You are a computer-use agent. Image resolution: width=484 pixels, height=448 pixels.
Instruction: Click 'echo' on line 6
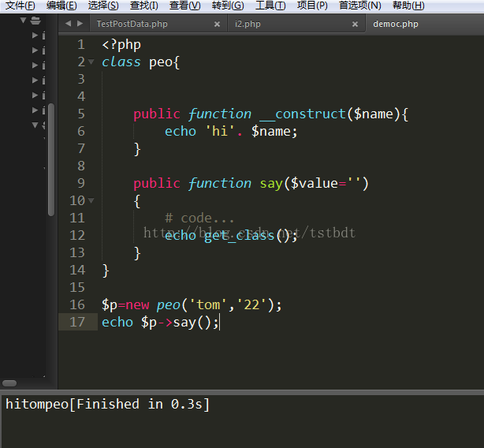pos(181,132)
